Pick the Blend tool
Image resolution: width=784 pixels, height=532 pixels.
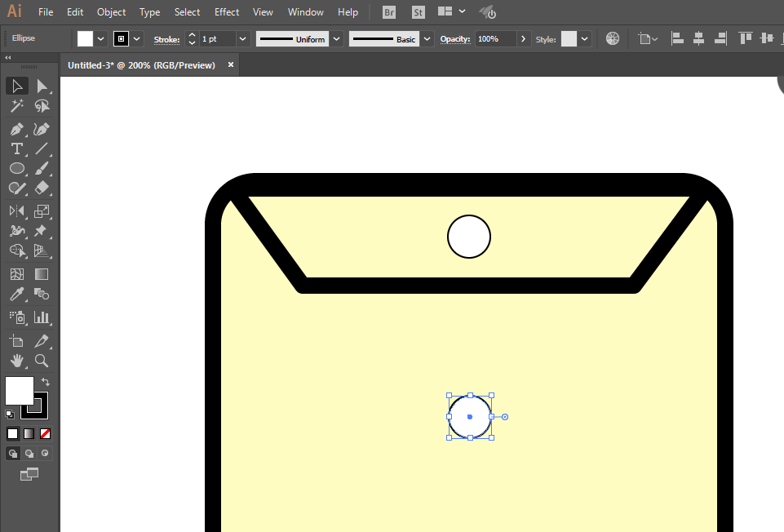click(42, 294)
